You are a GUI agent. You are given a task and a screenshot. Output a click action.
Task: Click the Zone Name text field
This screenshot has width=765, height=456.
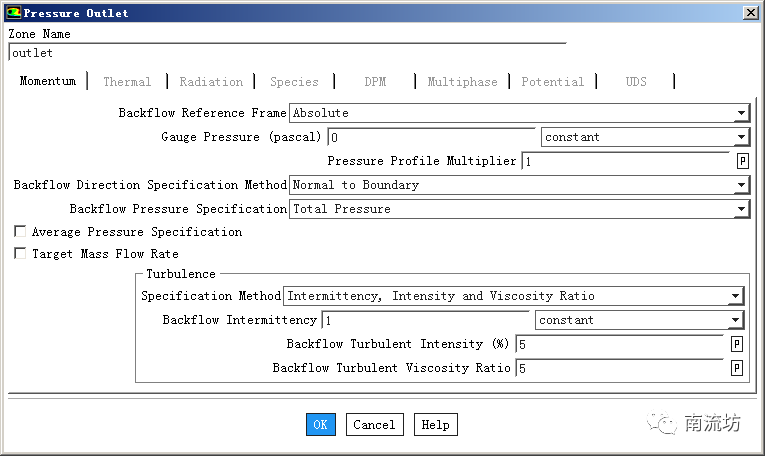click(286, 53)
